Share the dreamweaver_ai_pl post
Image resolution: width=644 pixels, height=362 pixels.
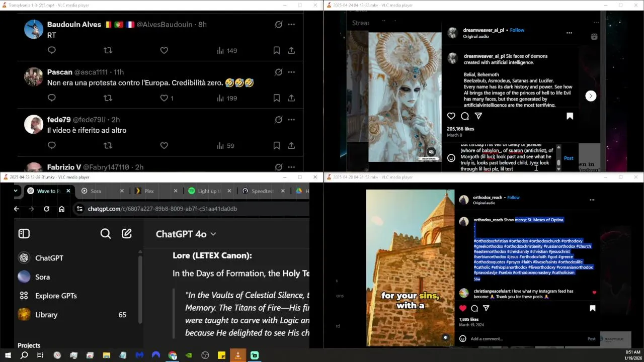coord(478,116)
